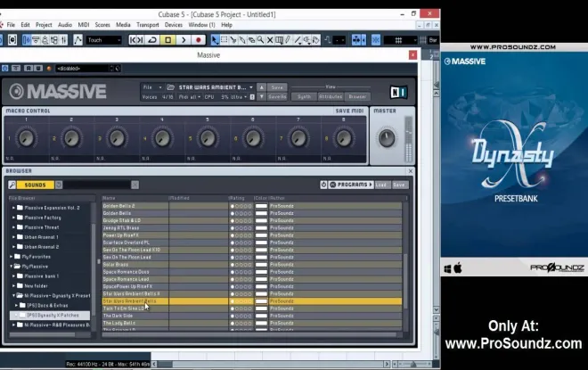
Task: Open the Devices menu
Action: tap(173, 25)
